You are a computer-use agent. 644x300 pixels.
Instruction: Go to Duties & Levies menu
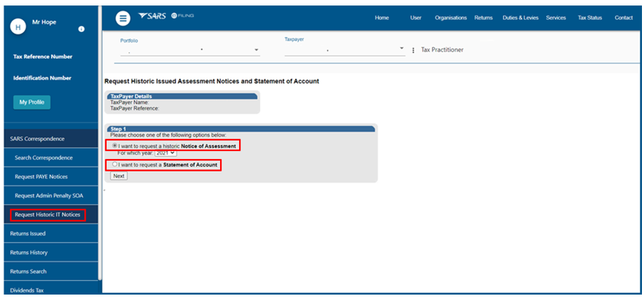520,18
